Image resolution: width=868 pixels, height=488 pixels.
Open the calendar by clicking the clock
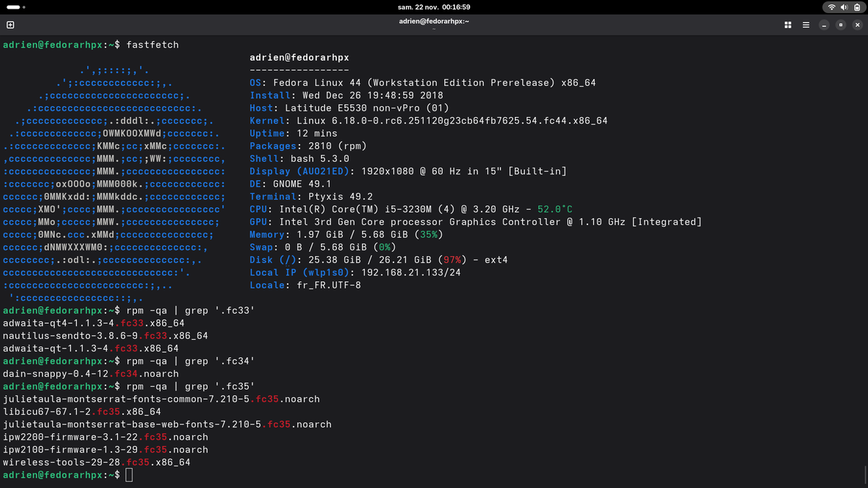(x=434, y=7)
